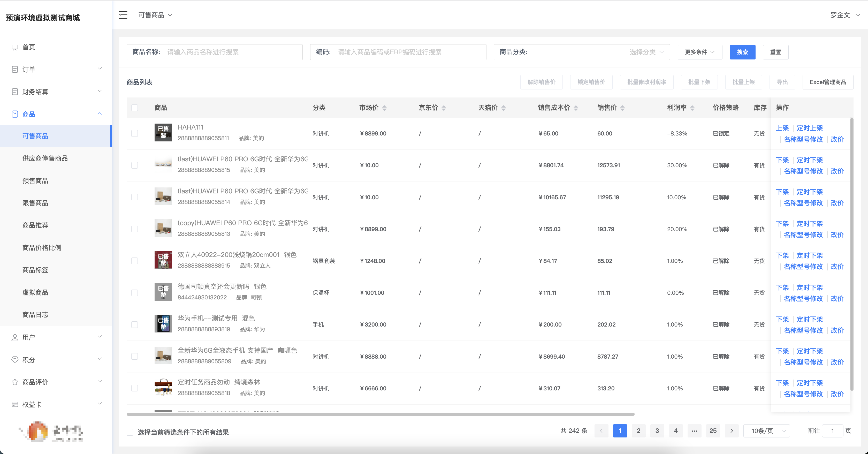This screenshot has width=868, height=454.
Task: Check 选择当前筛选条件下的所有结果
Action: pos(130,432)
